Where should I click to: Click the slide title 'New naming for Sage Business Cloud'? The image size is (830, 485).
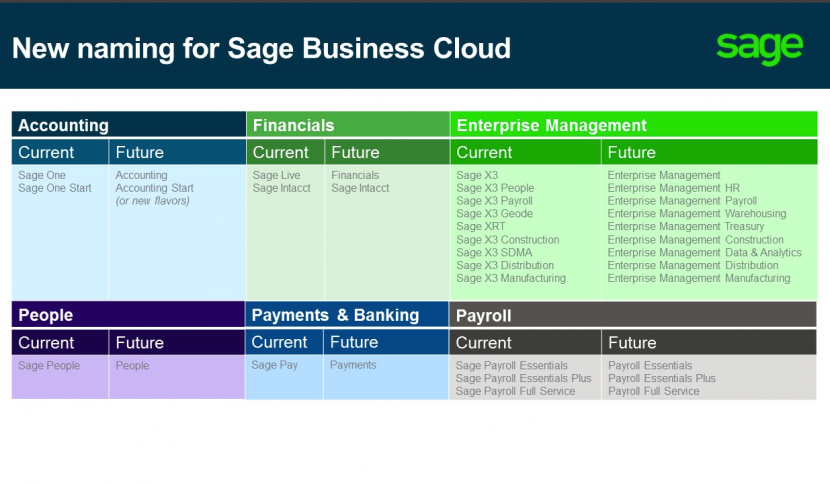261,49
